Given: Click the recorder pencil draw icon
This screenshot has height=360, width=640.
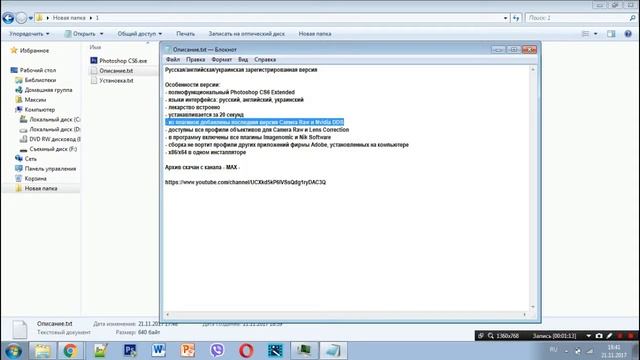Looking at the screenshot, I should click(609, 336).
